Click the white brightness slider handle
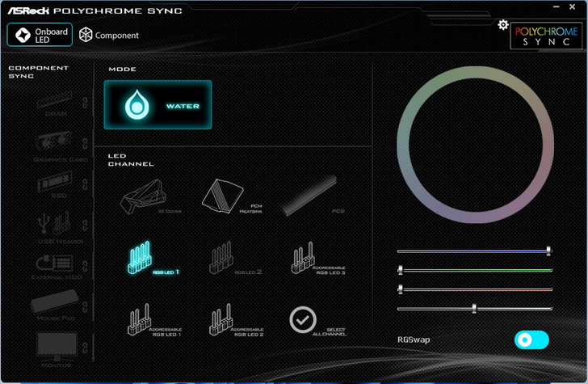The height and width of the screenshot is (384, 588). [474, 308]
